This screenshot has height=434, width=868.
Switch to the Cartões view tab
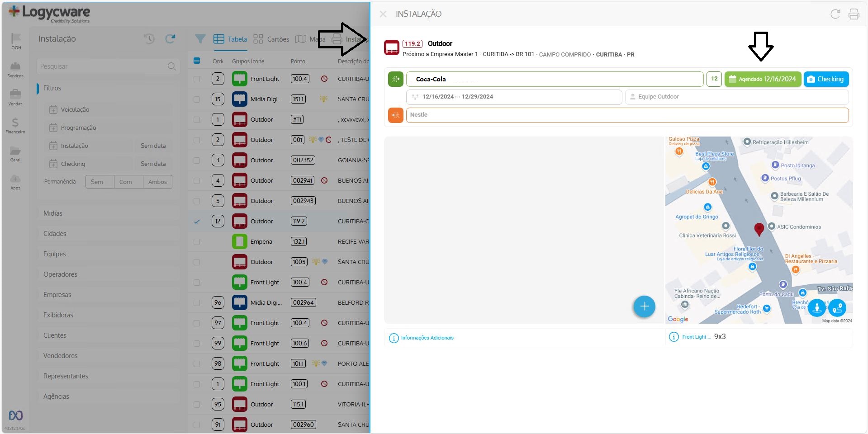pos(271,39)
